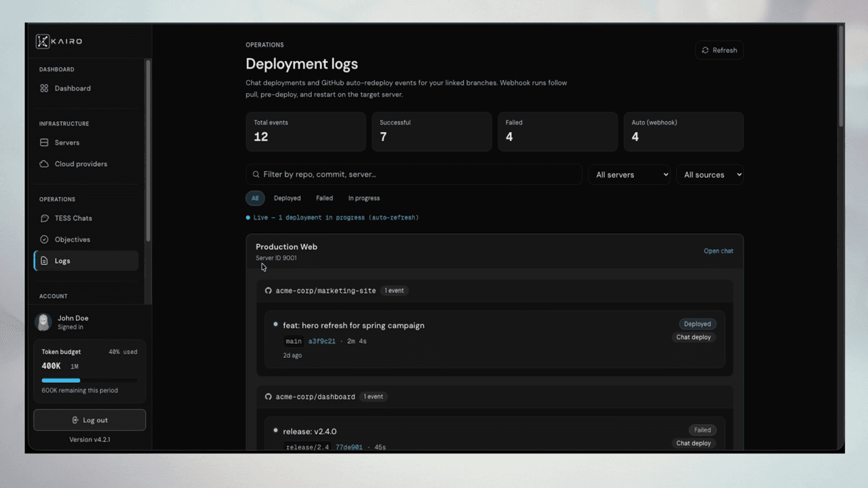The image size is (868, 488).
Task: Click Chat deploy badge on hero refresh event
Action: click(694, 337)
